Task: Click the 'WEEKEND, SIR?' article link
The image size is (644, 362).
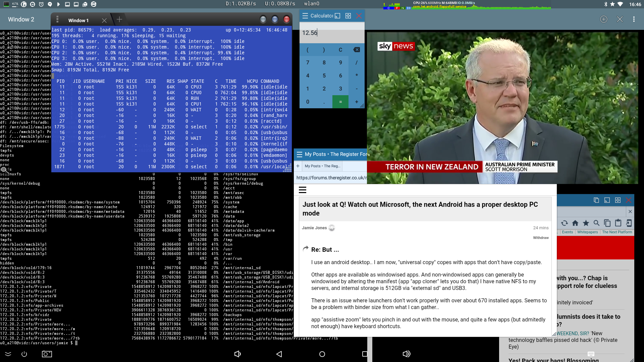Action: pos(573,333)
